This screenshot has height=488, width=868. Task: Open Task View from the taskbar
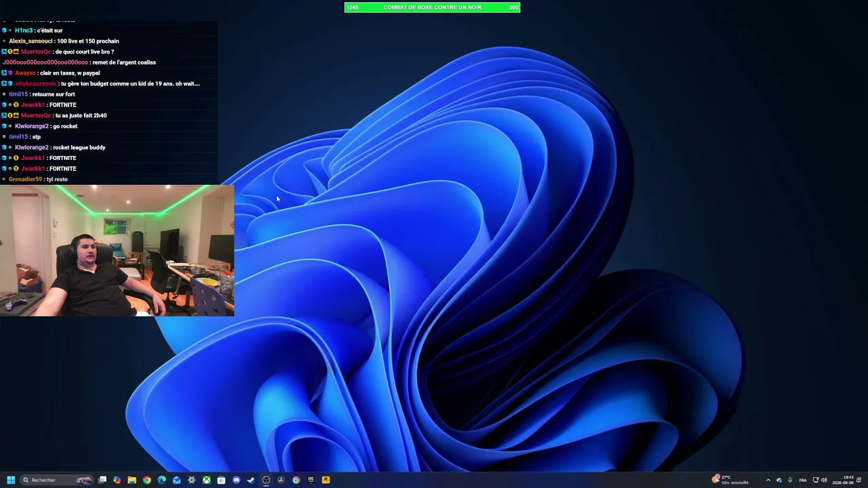(102, 480)
